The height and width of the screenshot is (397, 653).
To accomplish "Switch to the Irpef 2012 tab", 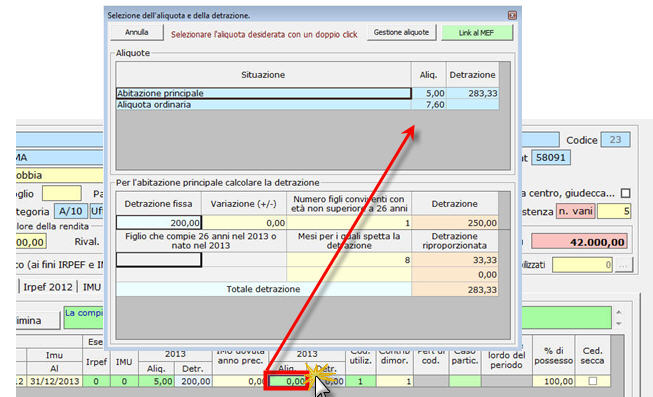I will [48, 287].
